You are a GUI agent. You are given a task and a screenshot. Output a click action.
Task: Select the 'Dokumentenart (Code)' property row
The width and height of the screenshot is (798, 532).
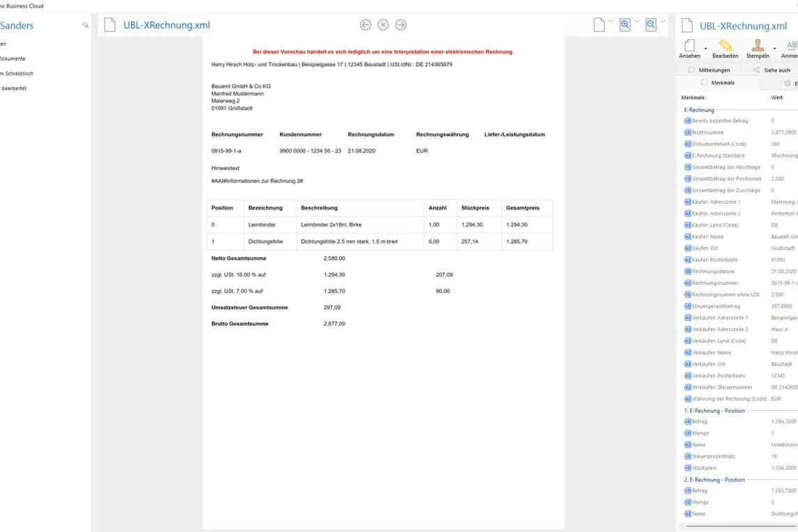pyautogui.click(x=740, y=144)
